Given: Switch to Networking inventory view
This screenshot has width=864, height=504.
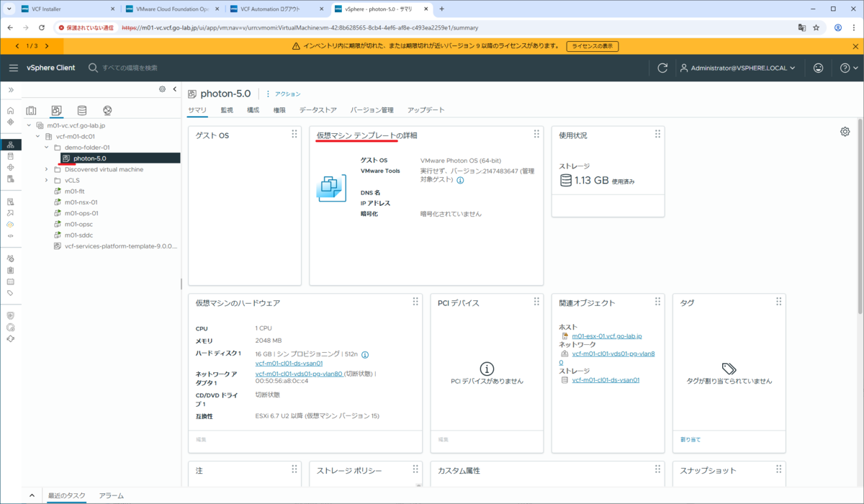Looking at the screenshot, I should 107,111.
